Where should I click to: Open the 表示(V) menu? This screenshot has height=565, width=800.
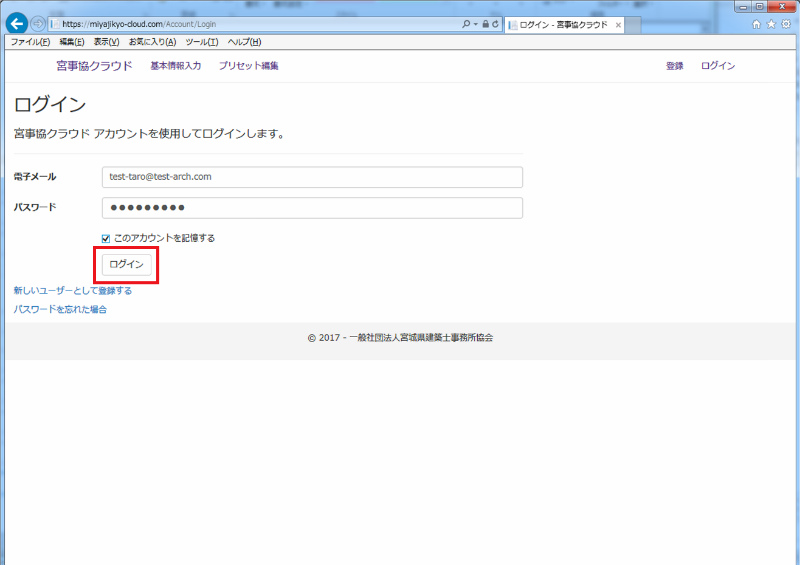point(106,42)
